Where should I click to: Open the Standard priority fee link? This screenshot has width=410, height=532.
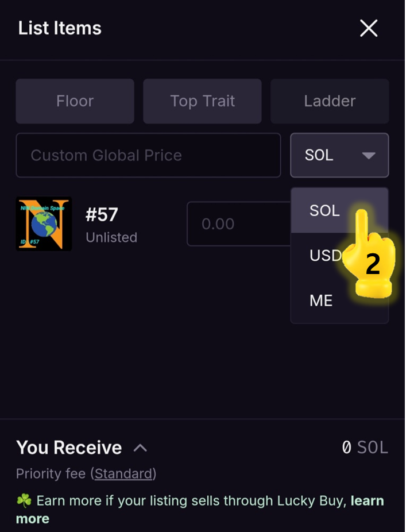point(125,474)
